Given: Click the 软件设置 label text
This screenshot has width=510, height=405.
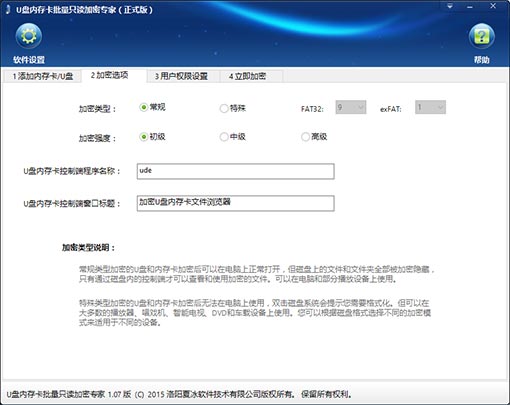Looking at the screenshot, I should point(29,60).
